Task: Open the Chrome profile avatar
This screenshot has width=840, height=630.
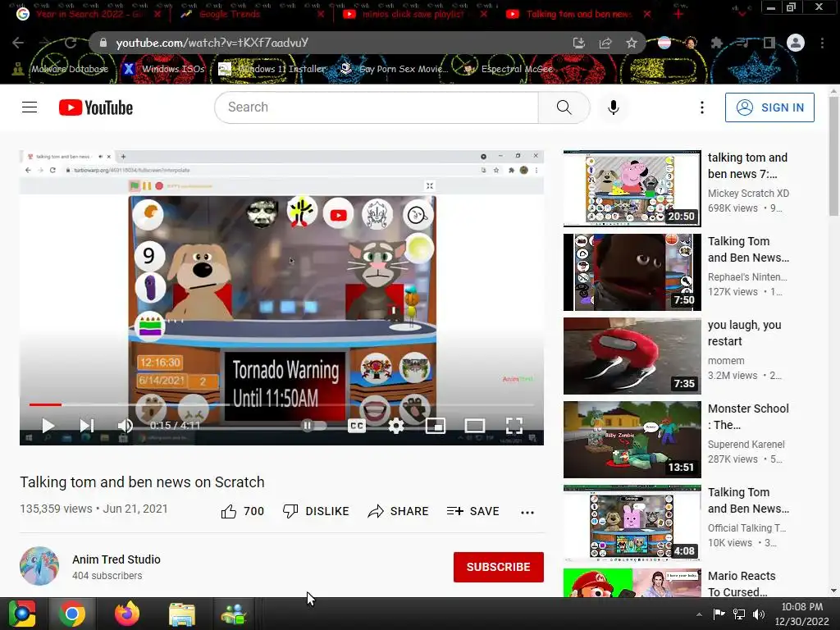Action: [796, 43]
